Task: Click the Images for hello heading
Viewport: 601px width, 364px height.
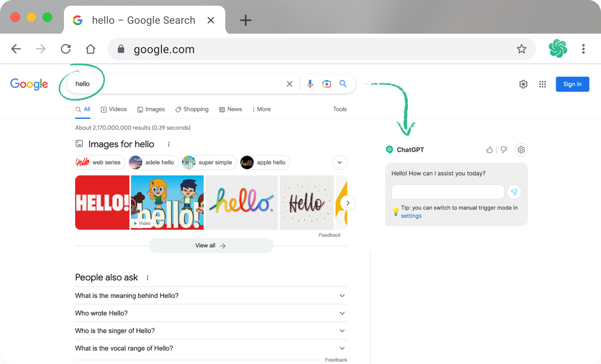Action: pos(121,144)
